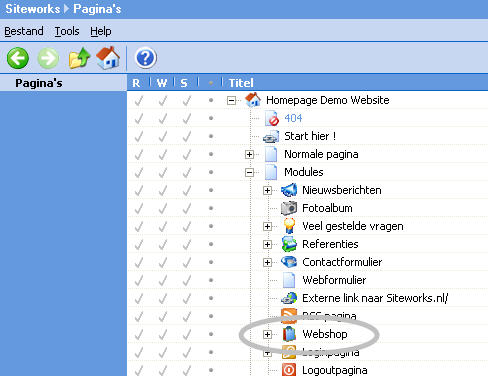
Task: Click the Logoutpagina power icon
Action: [x=289, y=370]
